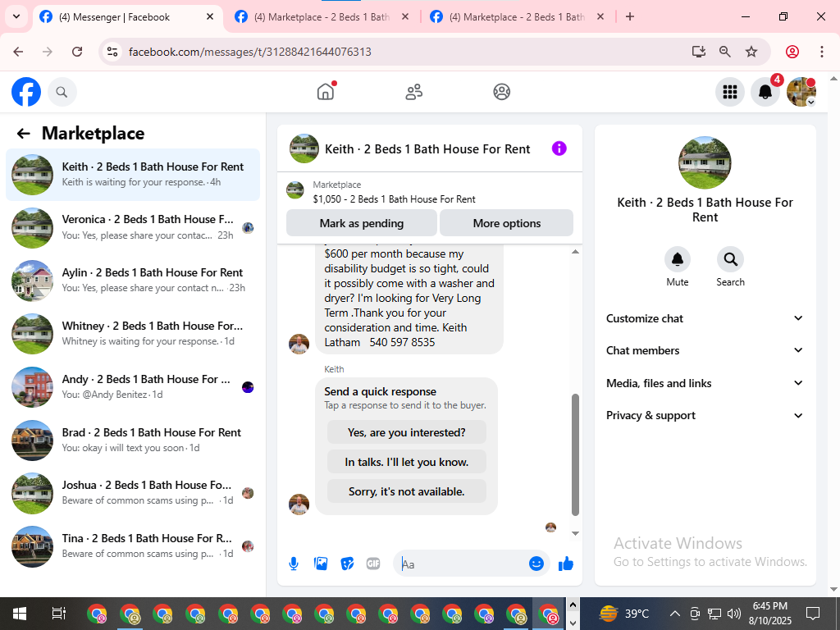
Task: Install app icon in address bar
Action: (699, 52)
